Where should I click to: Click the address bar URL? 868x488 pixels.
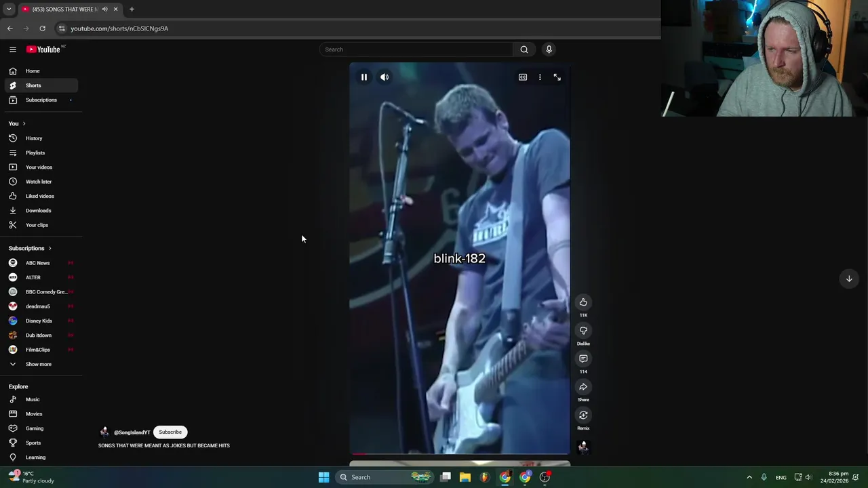[119, 28]
